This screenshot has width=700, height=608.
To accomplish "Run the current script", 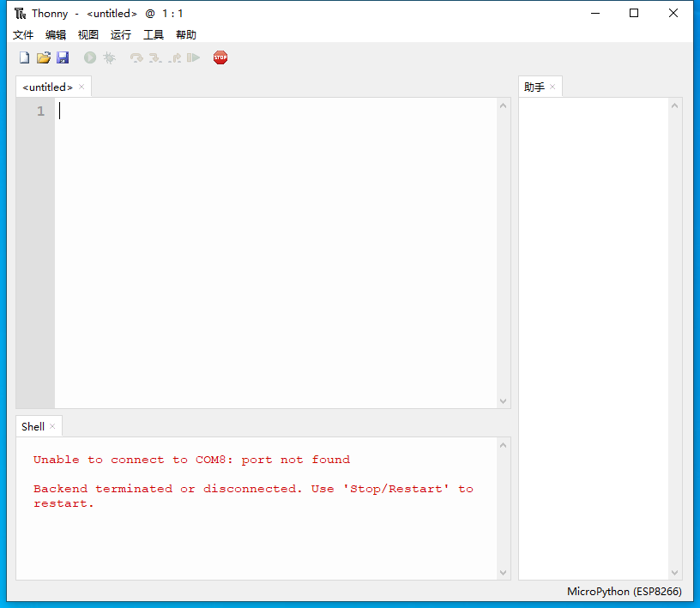I will tap(90, 57).
